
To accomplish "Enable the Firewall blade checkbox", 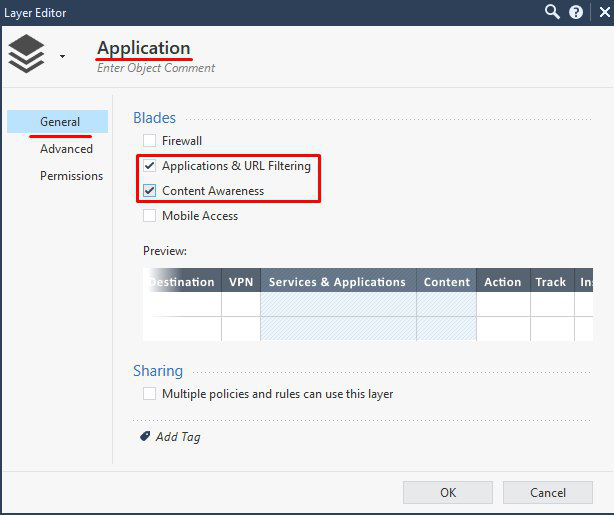I will [x=149, y=141].
